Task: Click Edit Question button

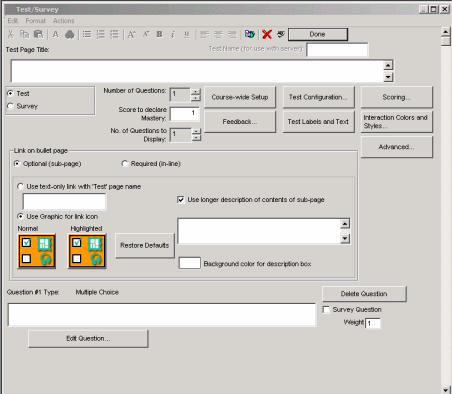Action: click(88, 339)
